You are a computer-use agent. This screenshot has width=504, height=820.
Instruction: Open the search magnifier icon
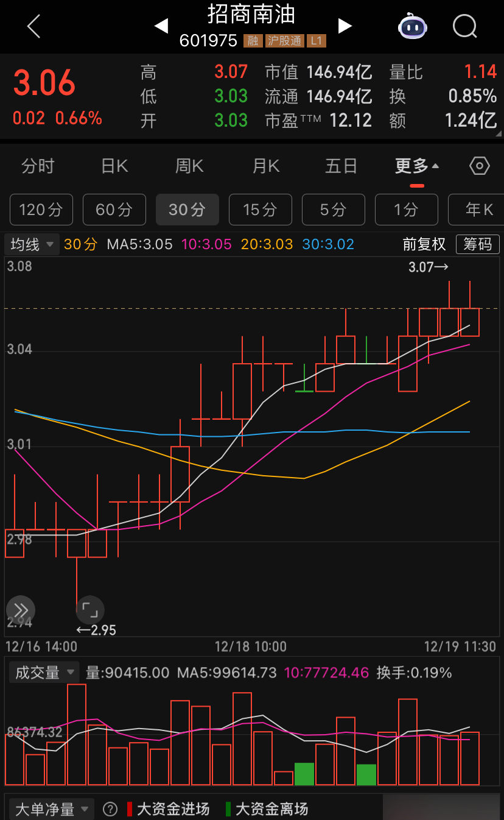click(465, 26)
